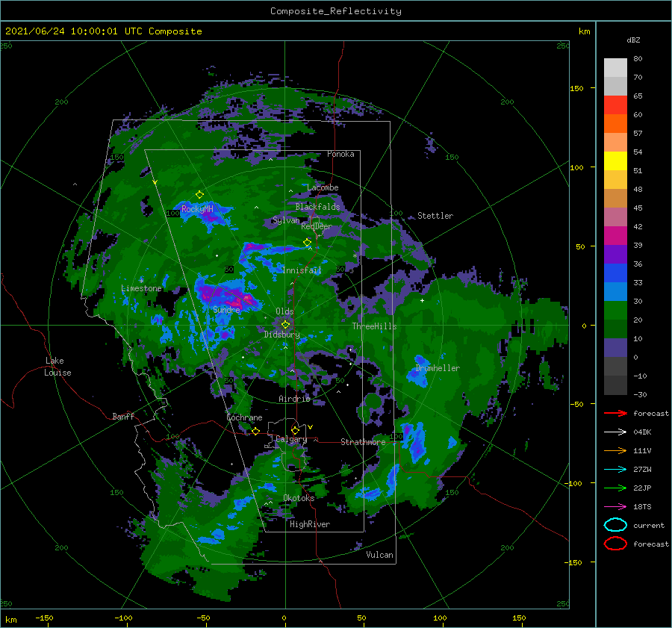Click the red forecast oval icon
The image size is (672, 628).
coord(615,544)
